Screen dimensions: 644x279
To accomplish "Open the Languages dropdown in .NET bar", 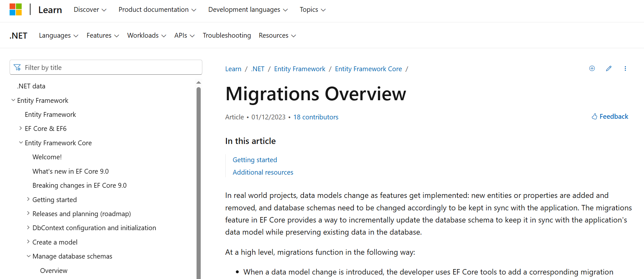I will [58, 35].
